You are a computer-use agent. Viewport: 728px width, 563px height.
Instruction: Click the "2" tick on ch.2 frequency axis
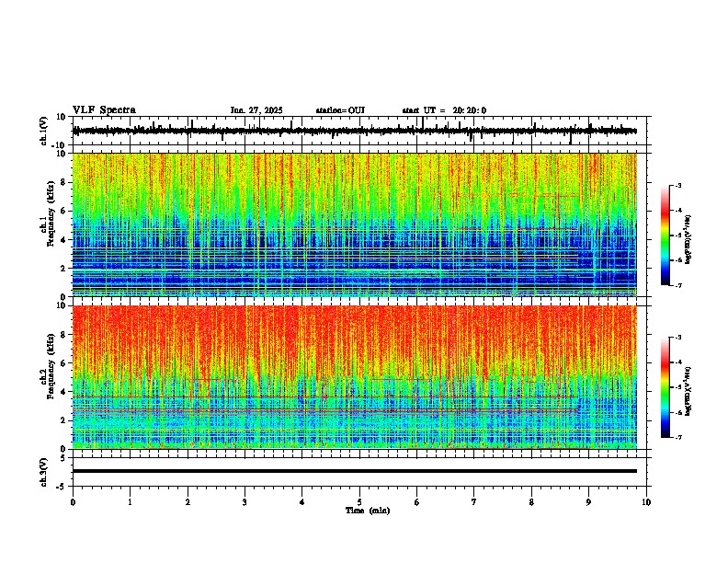click(63, 420)
